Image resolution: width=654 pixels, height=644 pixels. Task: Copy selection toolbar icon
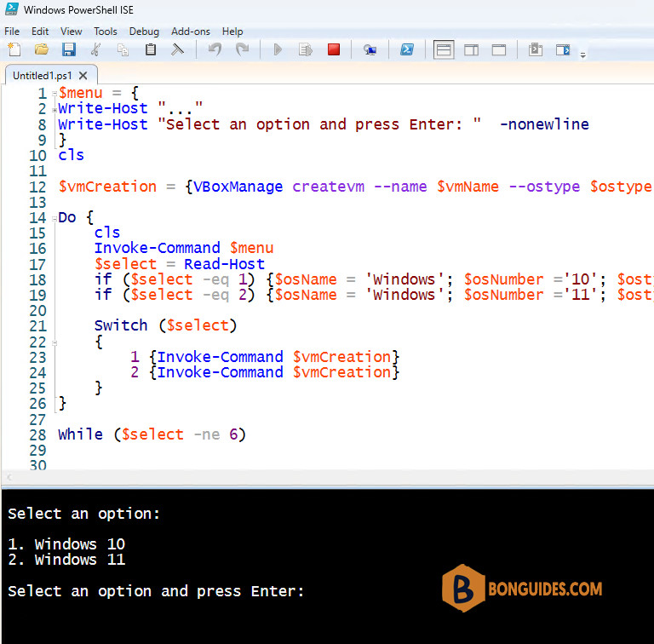click(x=123, y=49)
